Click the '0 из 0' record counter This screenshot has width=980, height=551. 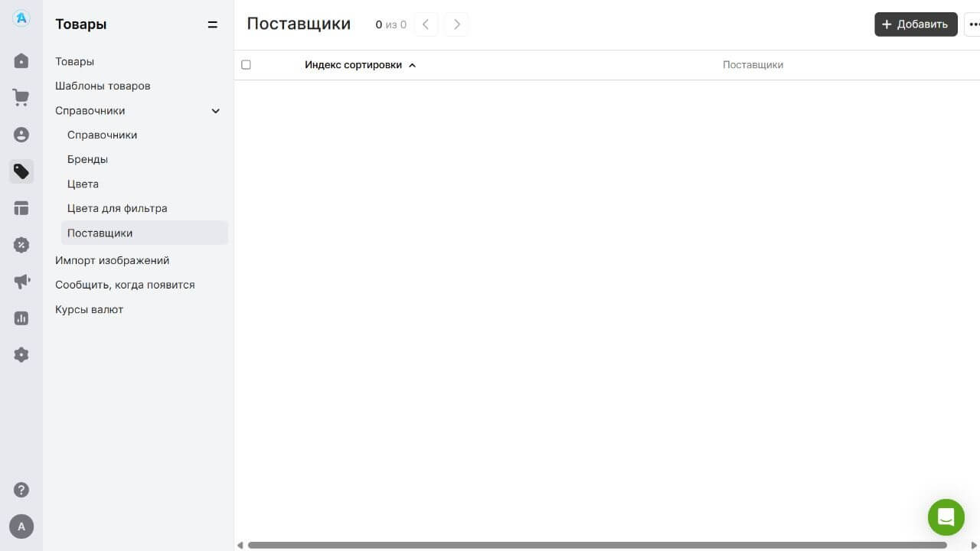(390, 24)
